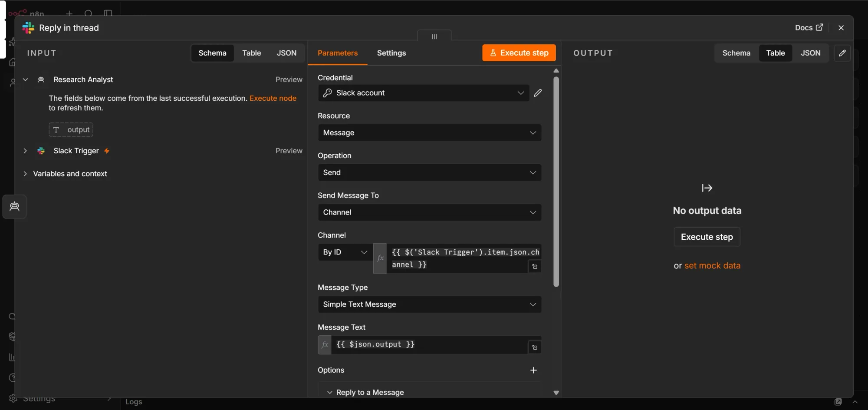Expand Variables and context

(x=25, y=174)
